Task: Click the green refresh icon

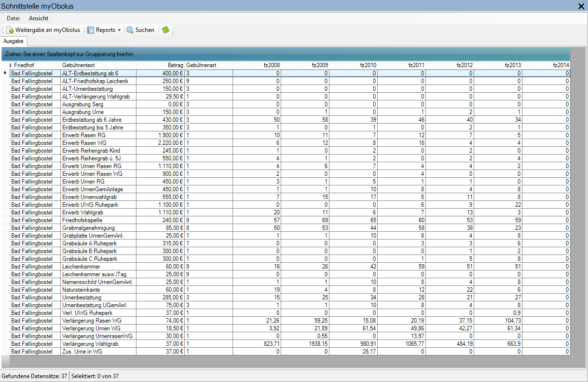Action: point(165,30)
